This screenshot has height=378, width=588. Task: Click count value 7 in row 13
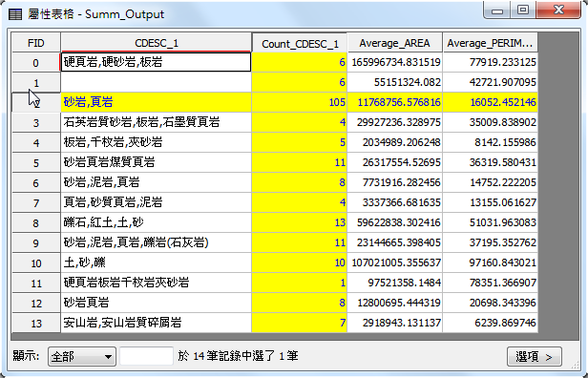pos(300,323)
